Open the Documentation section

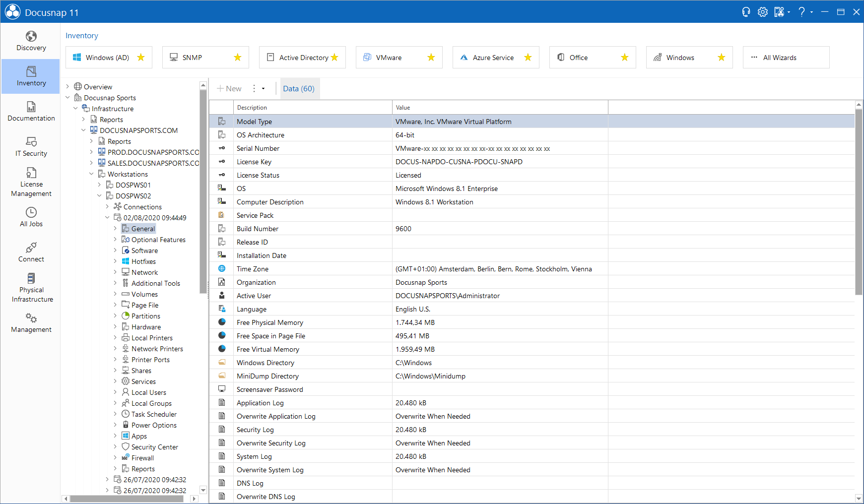(31, 112)
